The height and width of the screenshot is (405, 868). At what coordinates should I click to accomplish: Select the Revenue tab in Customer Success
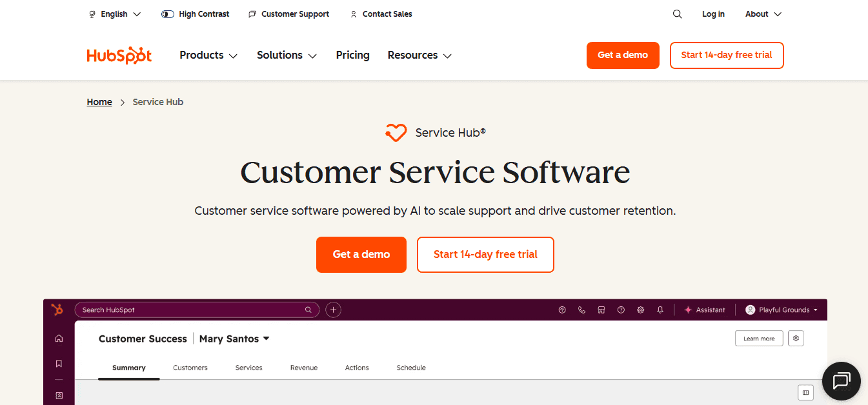coord(303,368)
